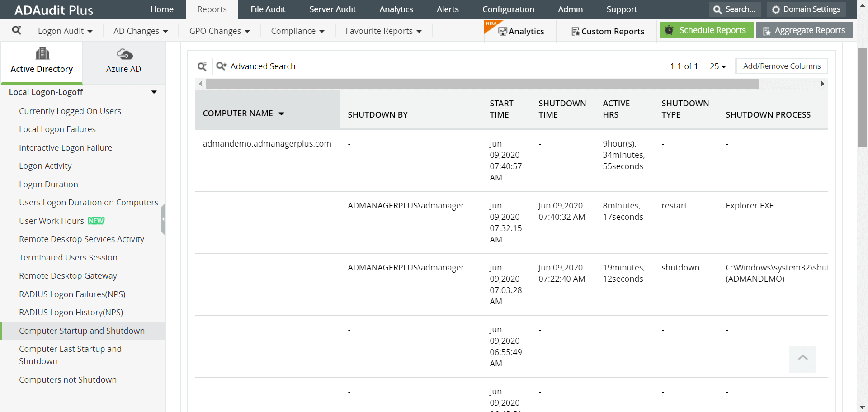Viewport: 868px width, 412px height.
Task: Click the report search magnifier icon in sub-toolbar
Action: (x=17, y=30)
